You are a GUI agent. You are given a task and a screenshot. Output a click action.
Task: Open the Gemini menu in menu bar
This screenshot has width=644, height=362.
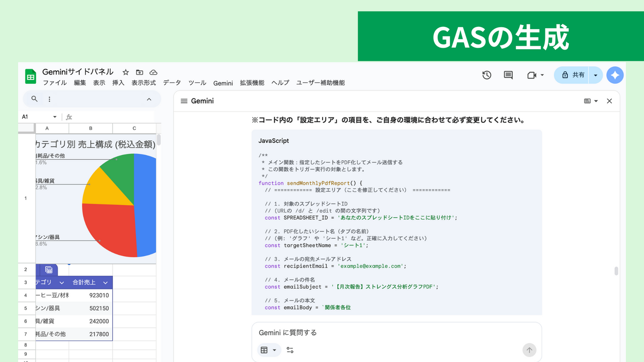(223, 83)
